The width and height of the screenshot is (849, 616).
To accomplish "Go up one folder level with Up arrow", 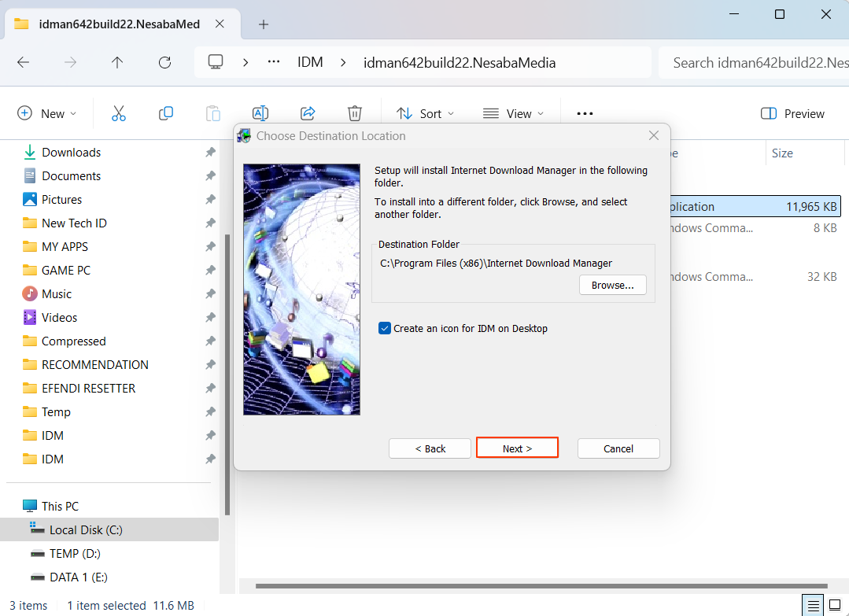I will coord(117,63).
